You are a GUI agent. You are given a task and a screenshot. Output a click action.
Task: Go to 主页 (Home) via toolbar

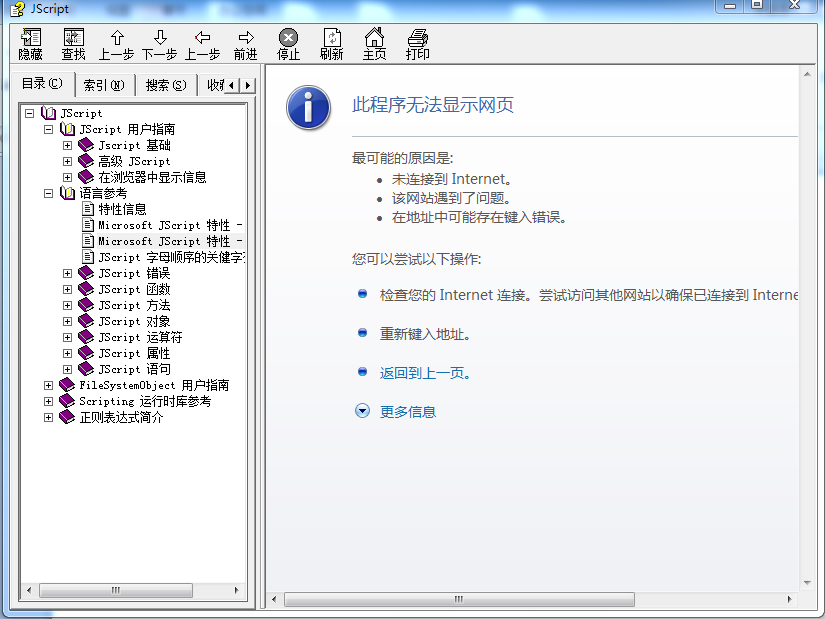click(x=375, y=44)
